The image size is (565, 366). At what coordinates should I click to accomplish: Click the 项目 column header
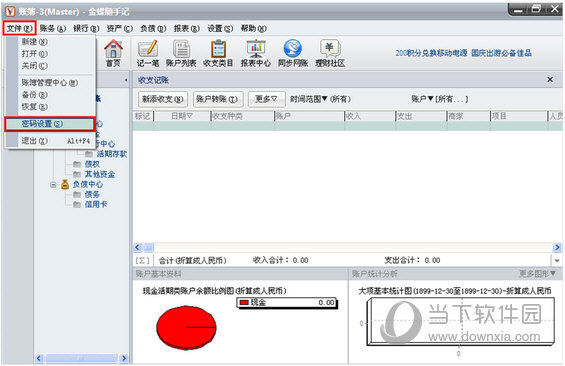pos(519,116)
